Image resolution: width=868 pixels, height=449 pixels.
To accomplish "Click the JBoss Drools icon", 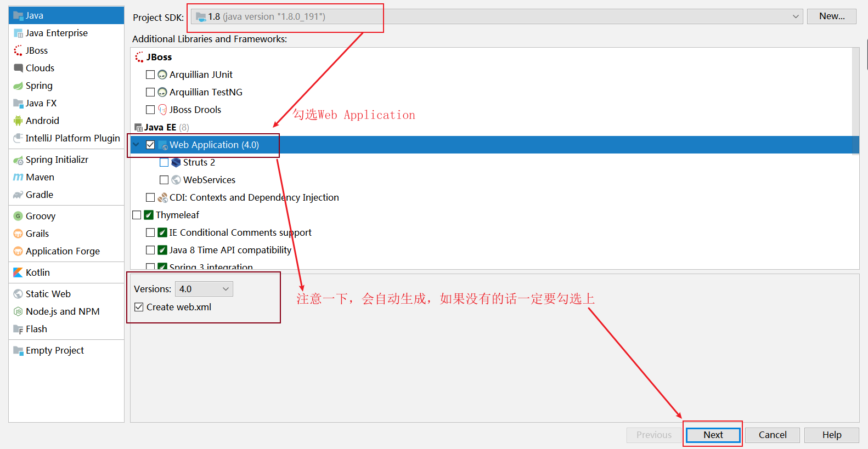I will tap(162, 110).
